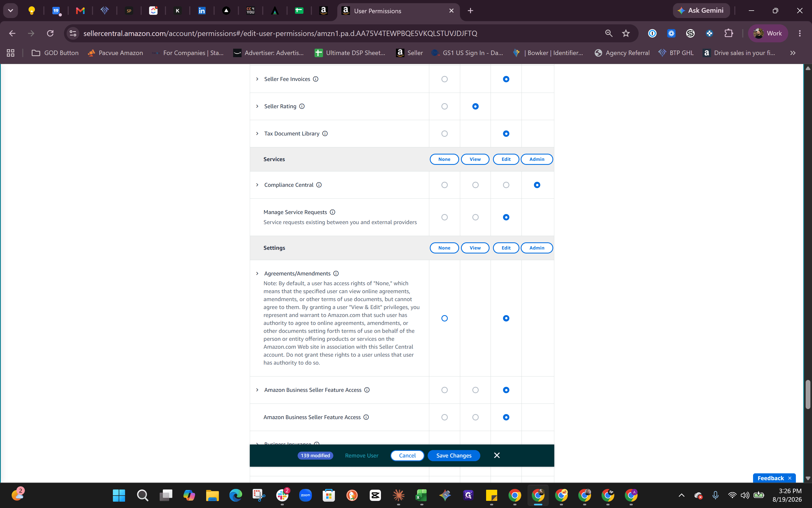This screenshot has width=812, height=508.
Task: Expand the Seller Fee Invoices row
Action: pyautogui.click(x=257, y=79)
